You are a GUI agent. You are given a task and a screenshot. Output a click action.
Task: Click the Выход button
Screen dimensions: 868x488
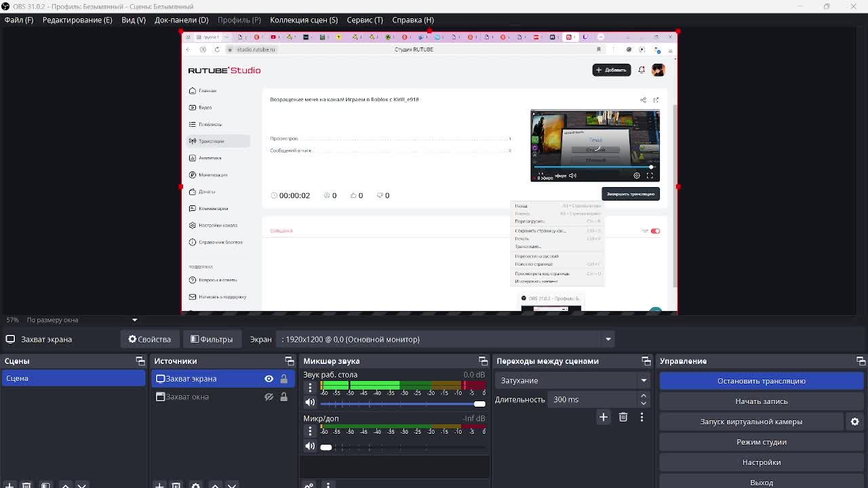pyautogui.click(x=762, y=483)
